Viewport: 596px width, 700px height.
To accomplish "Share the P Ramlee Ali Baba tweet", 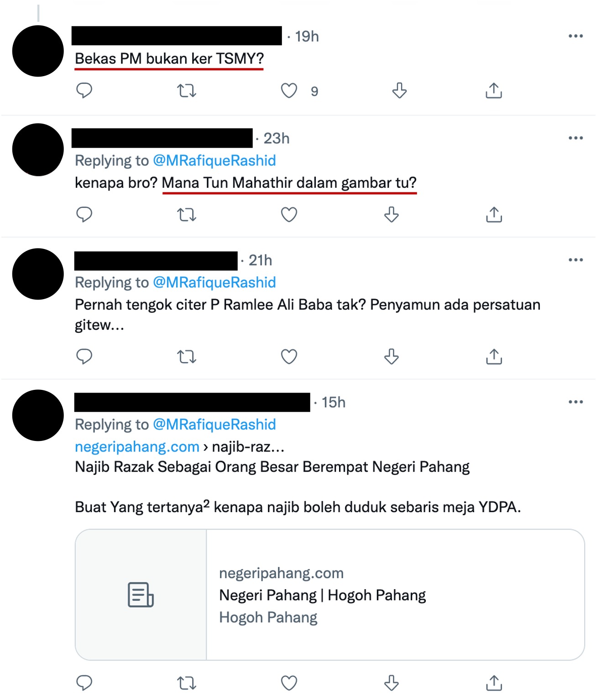I will pyautogui.click(x=494, y=356).
